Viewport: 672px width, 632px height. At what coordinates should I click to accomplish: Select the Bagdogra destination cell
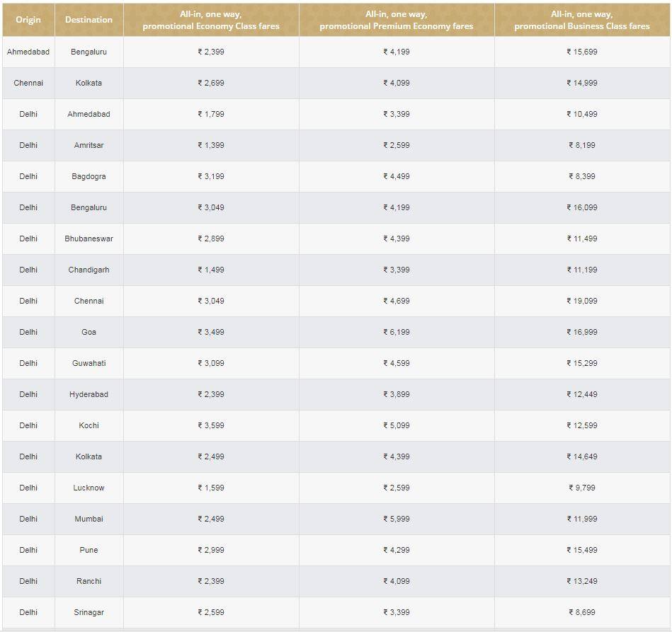[89, 176]
